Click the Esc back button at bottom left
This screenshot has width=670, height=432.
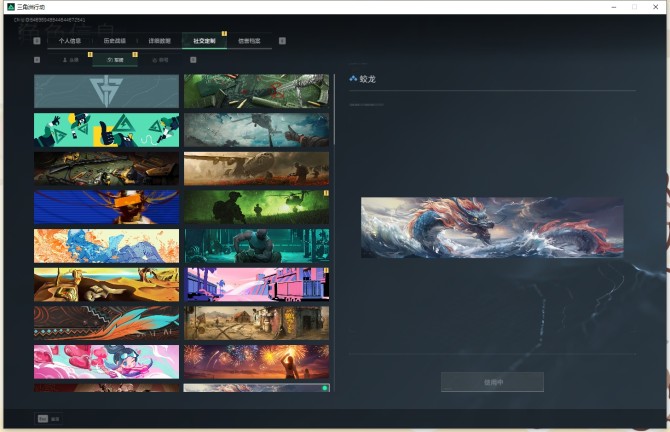pyautogui.click(x=48, y=419)
